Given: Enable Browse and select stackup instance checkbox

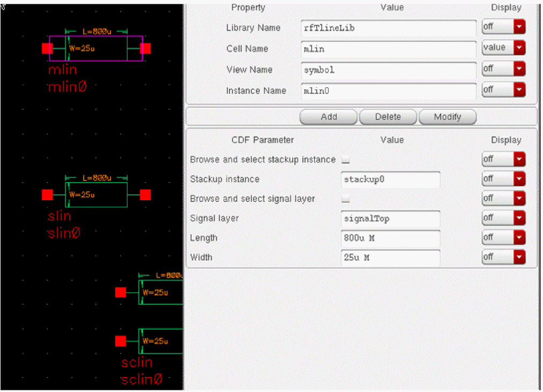Looking at the screenshot, I should click(x=346, y=160).
